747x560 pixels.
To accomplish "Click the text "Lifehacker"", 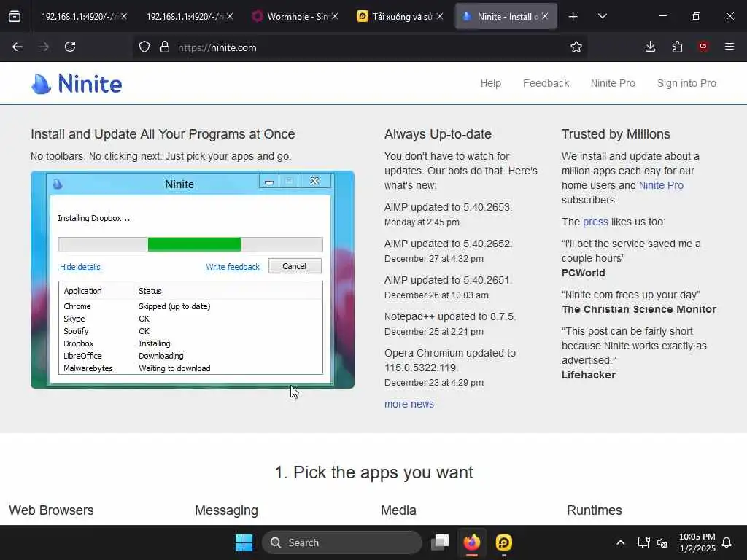I will (589, 375).
